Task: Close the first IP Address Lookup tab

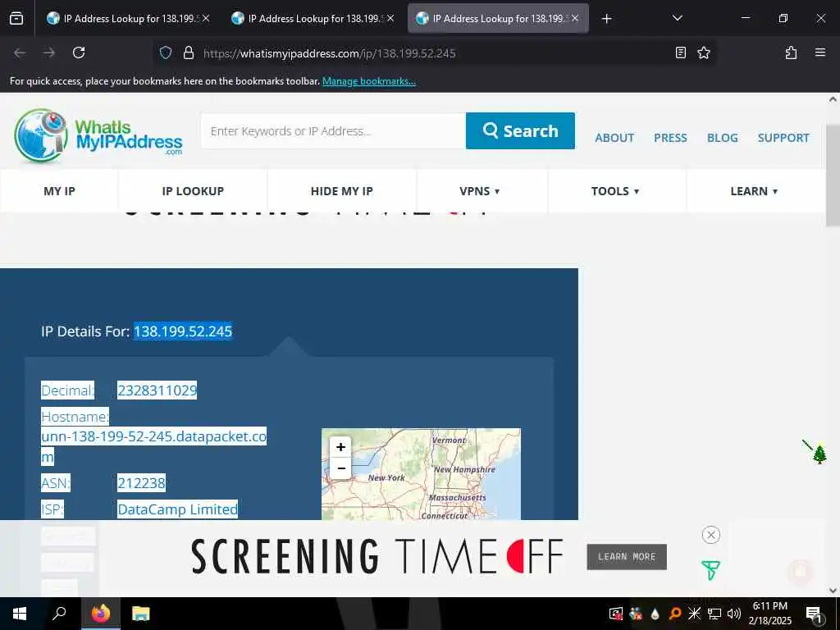Action: [x=206, y=19]
